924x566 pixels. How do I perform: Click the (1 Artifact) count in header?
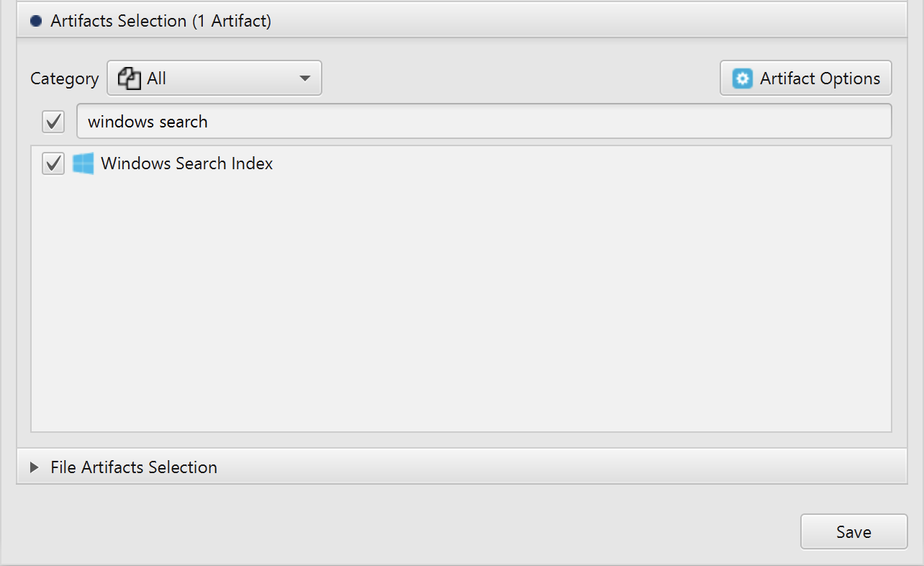tap(232, 21)
